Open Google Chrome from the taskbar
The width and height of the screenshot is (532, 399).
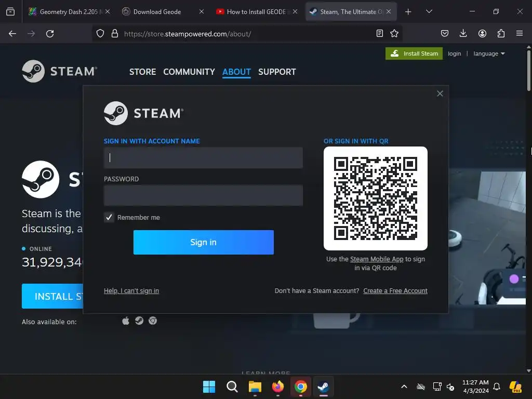pyautogui.click(x=301, y=387)
